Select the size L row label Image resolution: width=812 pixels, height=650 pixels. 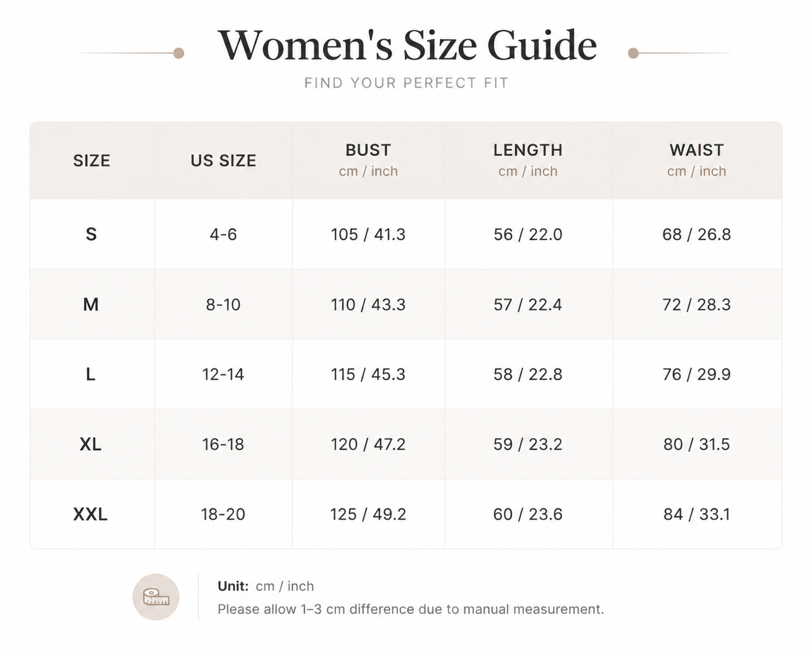click(91, 374)
